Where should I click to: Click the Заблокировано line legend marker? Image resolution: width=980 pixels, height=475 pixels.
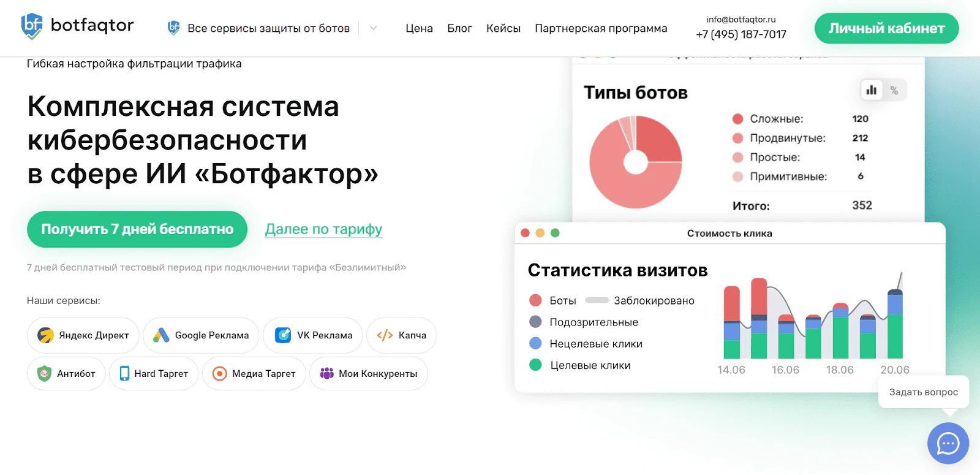(x=597, y=300)
